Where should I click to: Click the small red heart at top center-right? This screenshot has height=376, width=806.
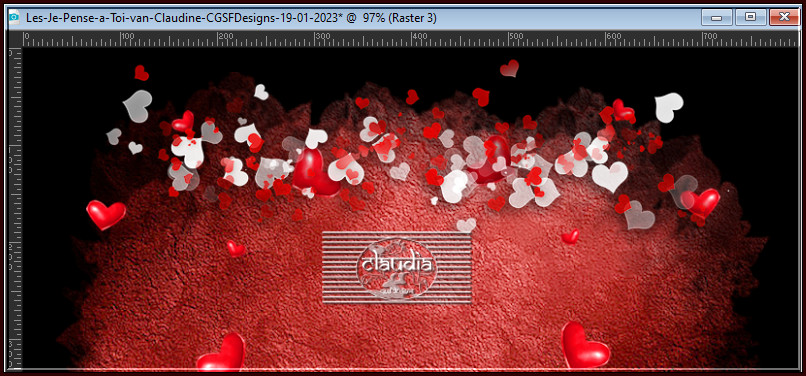point(509,68)
